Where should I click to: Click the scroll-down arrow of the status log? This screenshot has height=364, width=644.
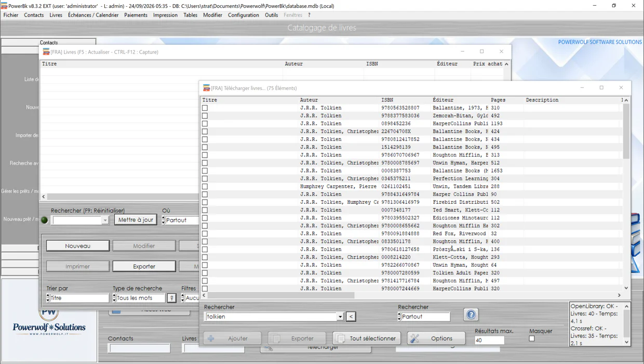[627, 342]
